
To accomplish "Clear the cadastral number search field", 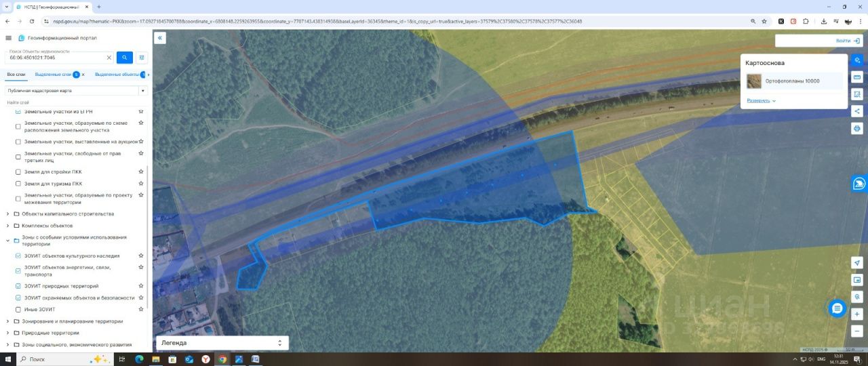I will pyautogui.click(x=109, y=58).
